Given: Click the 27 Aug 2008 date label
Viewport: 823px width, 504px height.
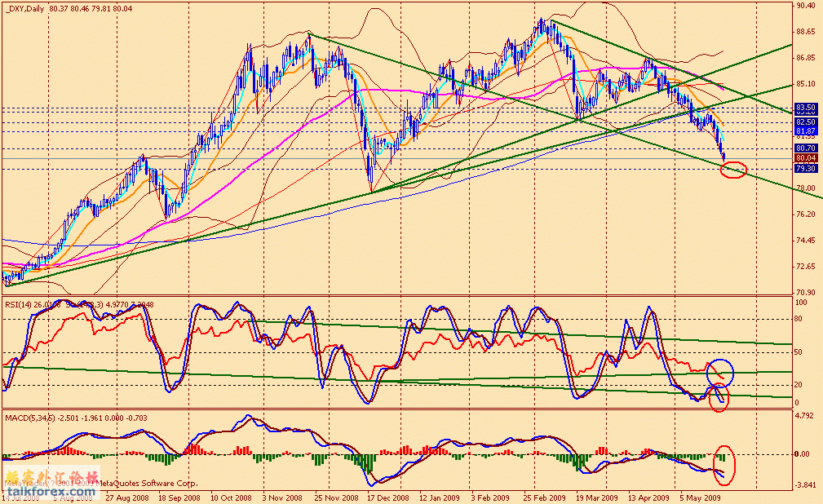Looking at the screenshot, I should click(126, 497).
